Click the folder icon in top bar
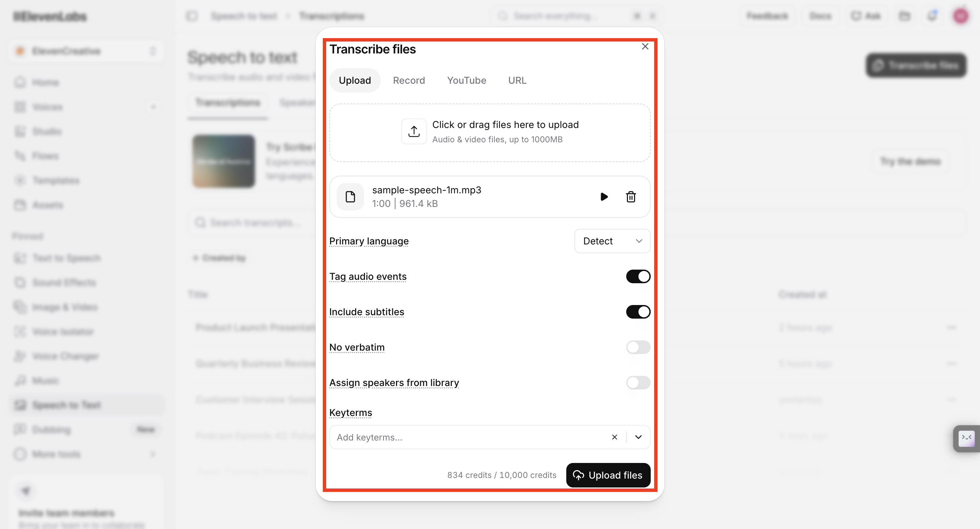 point(904,16)
